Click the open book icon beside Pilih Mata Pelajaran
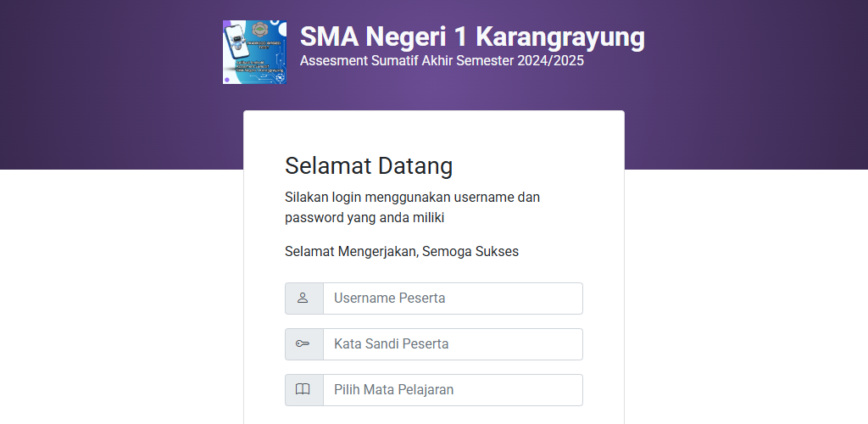The height and width of the screenshot is (424, 868). (x=303, y=390)
